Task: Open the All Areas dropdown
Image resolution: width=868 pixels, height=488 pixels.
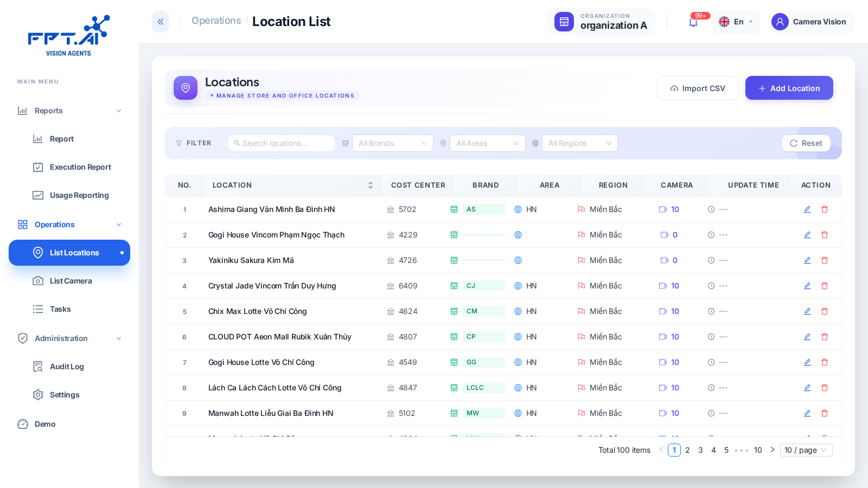Action: click(x=488, y=143)
